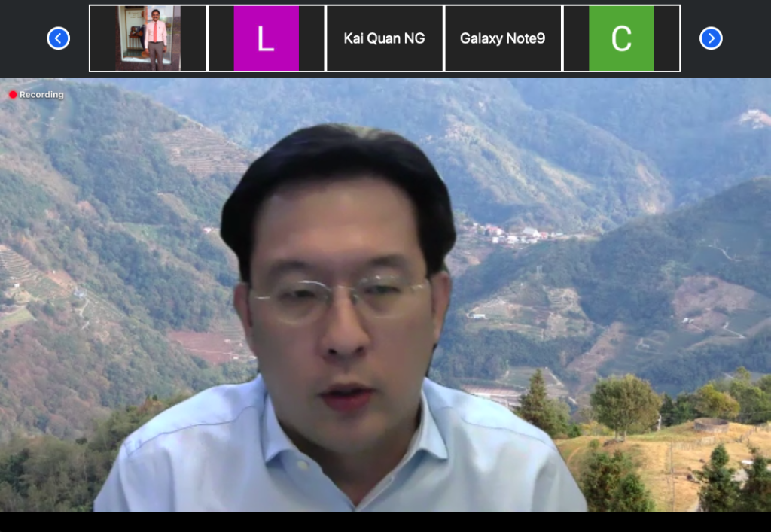Click the dark margin left of previous arrow
This screenshot has height=532, width=771.
[23, 38]
